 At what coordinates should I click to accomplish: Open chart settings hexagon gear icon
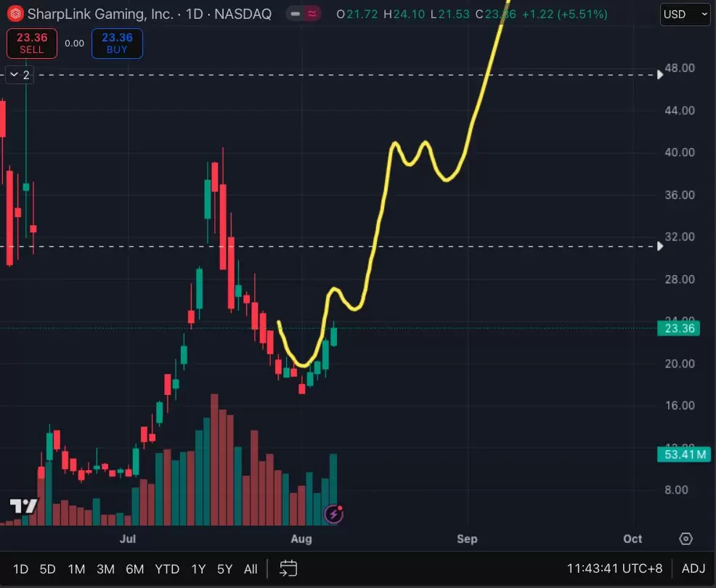[686, 539]
